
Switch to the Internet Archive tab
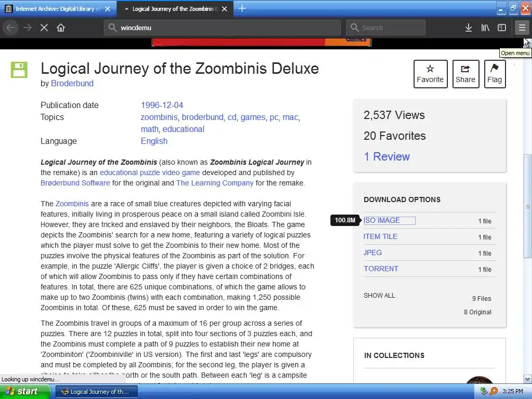58,9
